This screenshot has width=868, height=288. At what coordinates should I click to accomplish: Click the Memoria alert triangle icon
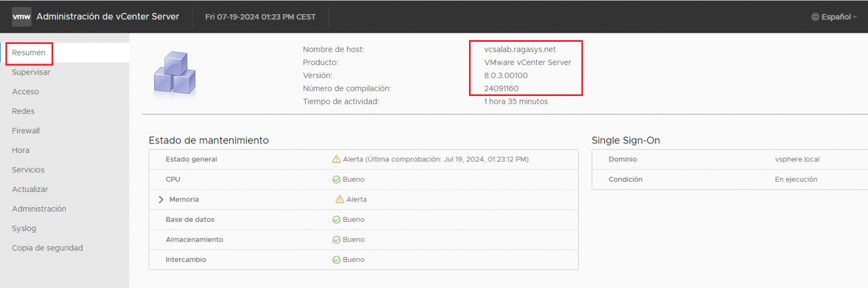[x=340, y=199]
